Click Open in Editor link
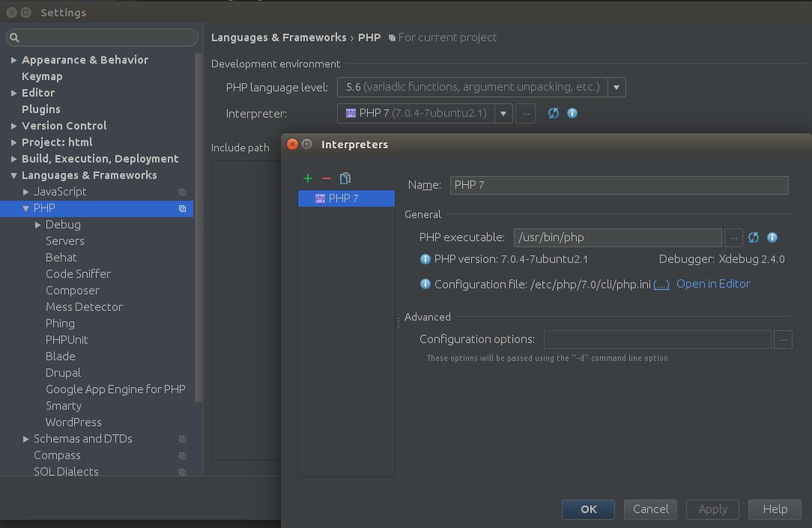The height and width of the screenshot is (528, 812). pyautogui.click(x=712, y=284)
